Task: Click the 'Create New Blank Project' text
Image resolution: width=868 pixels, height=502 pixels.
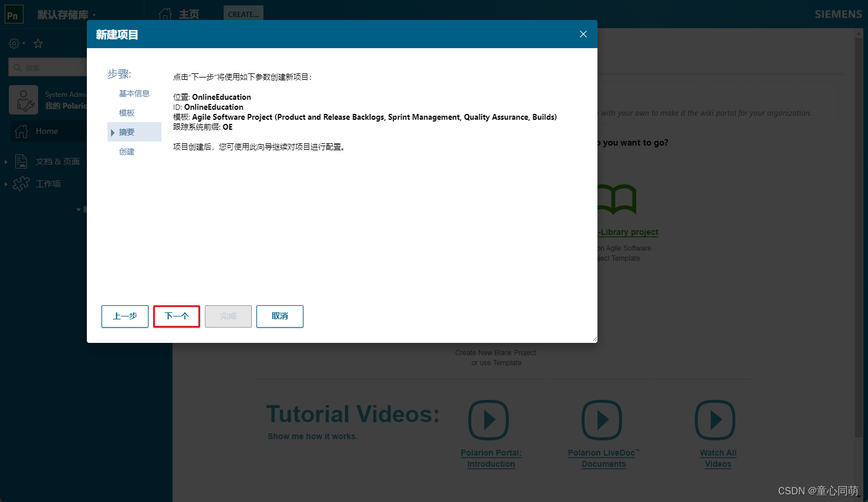Action: point(495,353)
